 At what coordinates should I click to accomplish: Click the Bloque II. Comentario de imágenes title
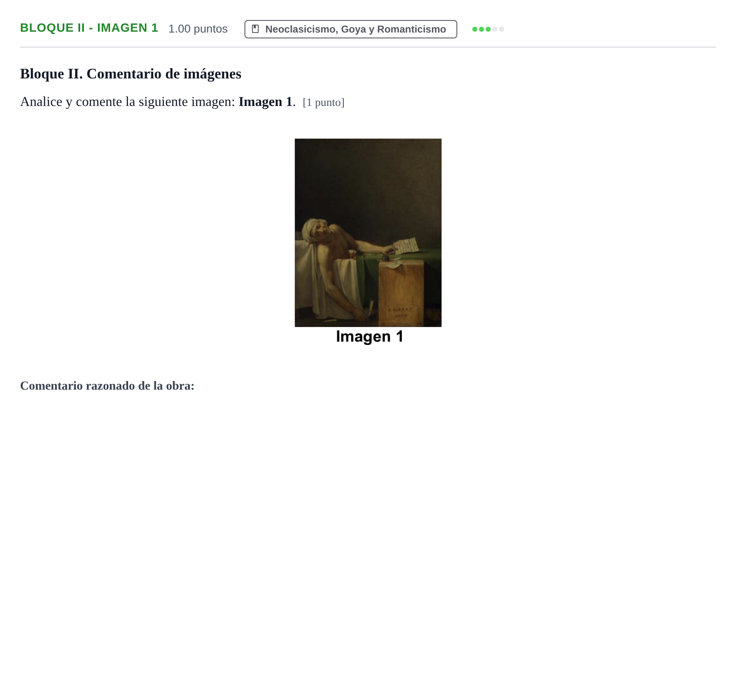tap(131, 74)
